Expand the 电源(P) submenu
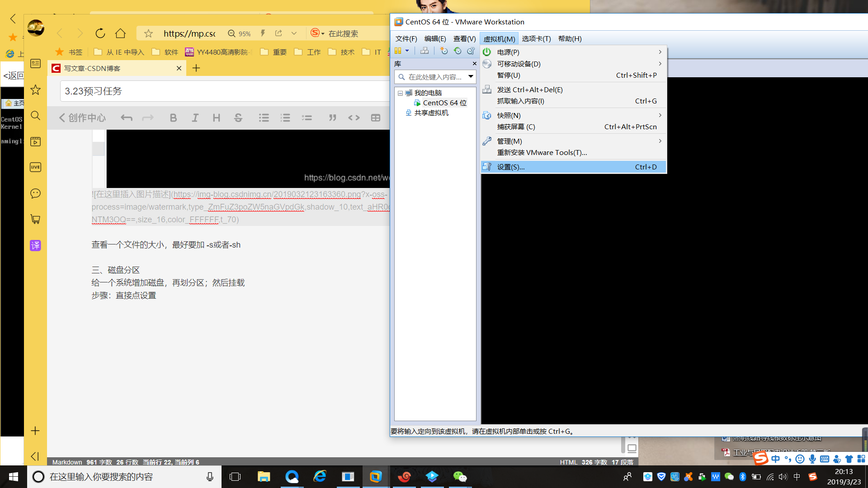 coord(574,52)
